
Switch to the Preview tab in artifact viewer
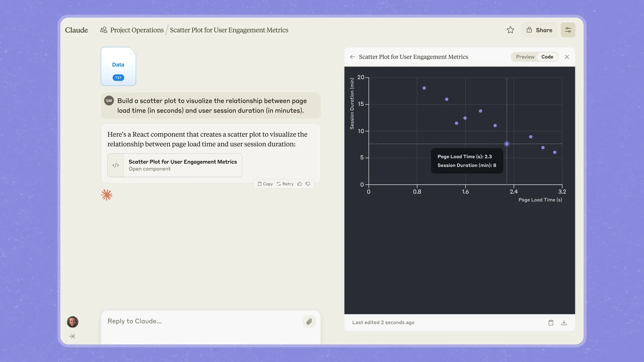(525, 57)
